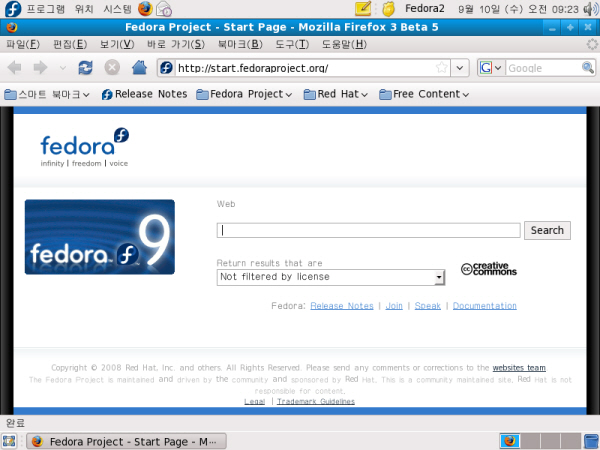The width and height of the screenshot is (600, 450).
Task: Reload the current page
Action: pos(85,68)
